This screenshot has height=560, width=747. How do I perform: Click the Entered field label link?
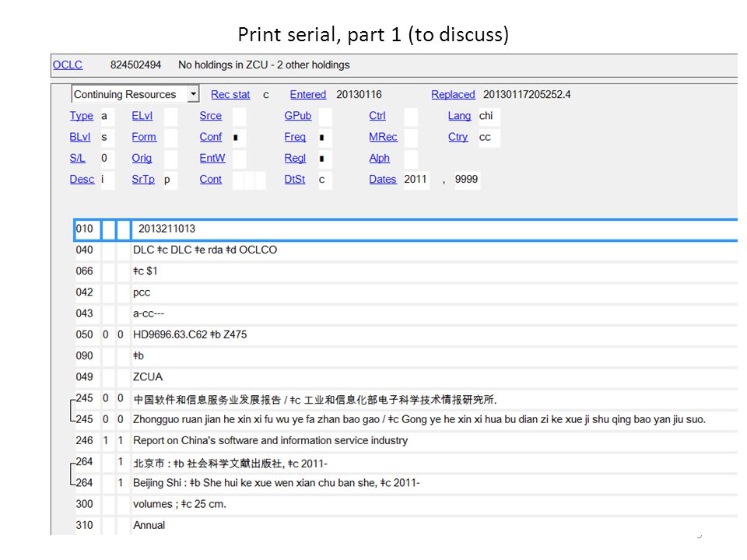308,94
